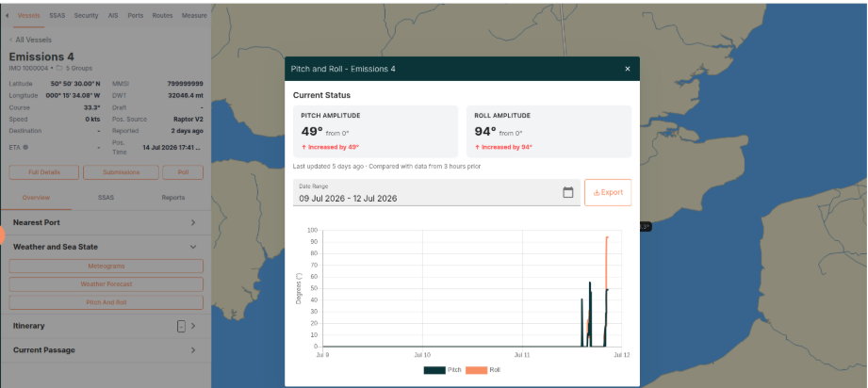This screenshot has width=868, height=388.
Task: Go back to All Vessels
Action: (x=30, y=40)
